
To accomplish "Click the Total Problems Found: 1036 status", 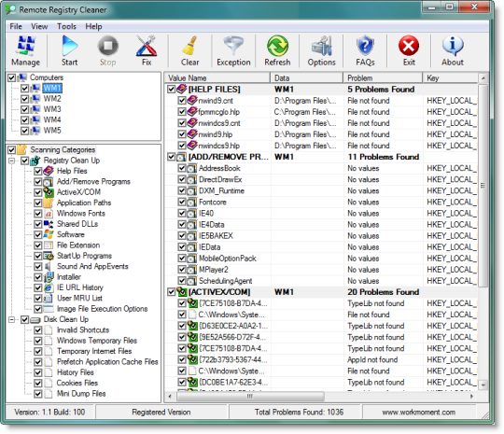I will [299, 413].
